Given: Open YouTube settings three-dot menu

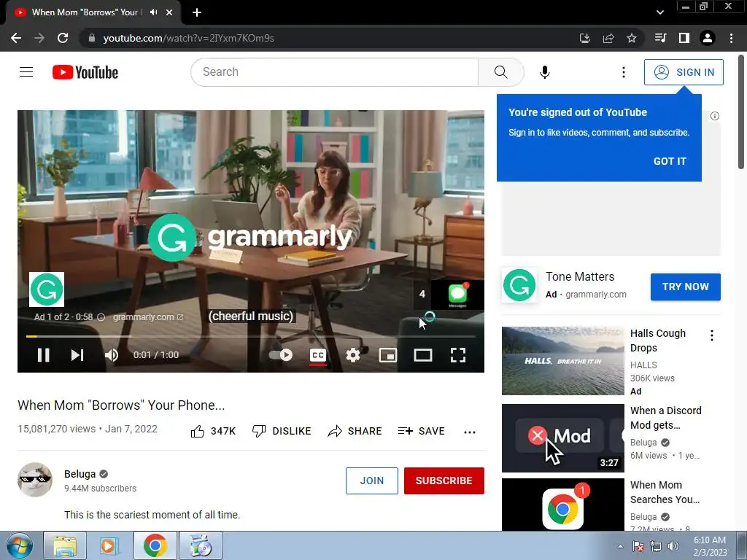Looking at the screenshot, I should pos(623,72).
